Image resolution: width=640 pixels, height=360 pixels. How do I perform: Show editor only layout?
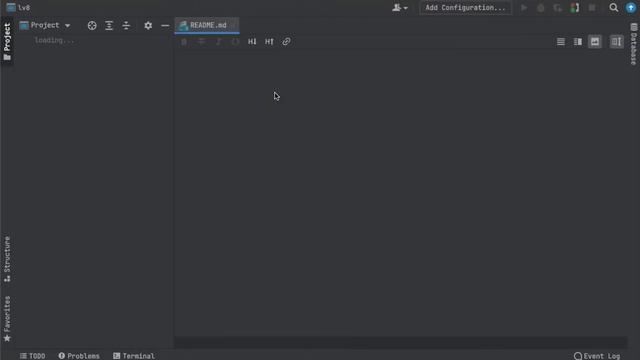coord(561,42)
